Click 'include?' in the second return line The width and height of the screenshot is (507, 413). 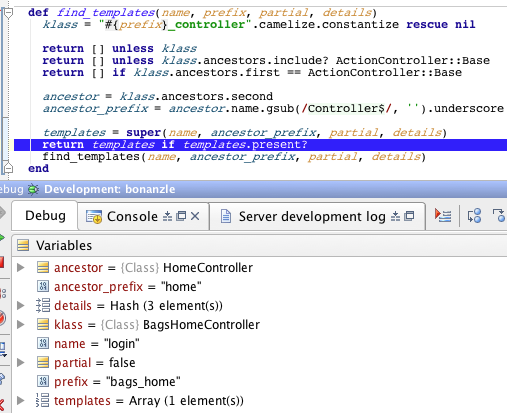(x=301, y=61)
